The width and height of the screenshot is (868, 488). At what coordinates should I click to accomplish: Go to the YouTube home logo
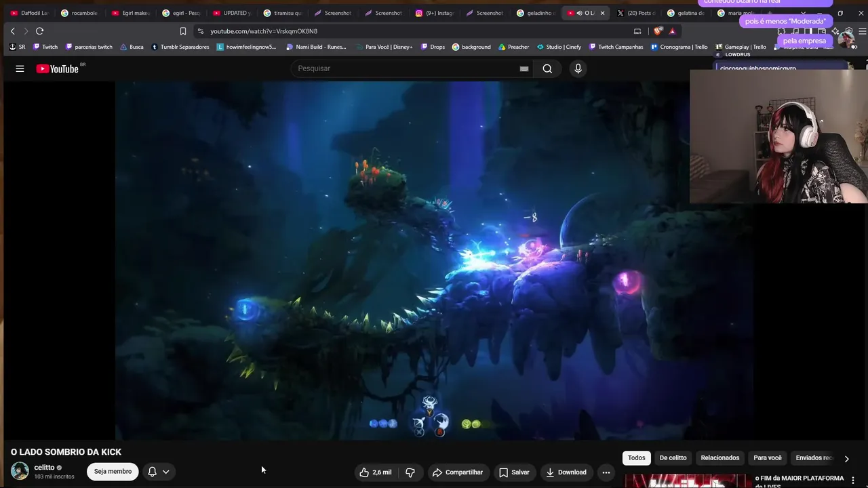coord(58,68)
